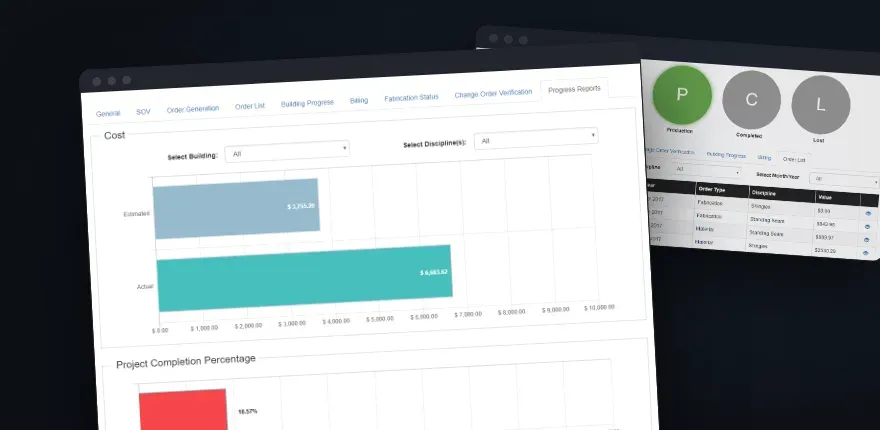Click the $ 6,683.62 bar label
880x430 pixels.
pyautogui.click(x=434, y=272)
